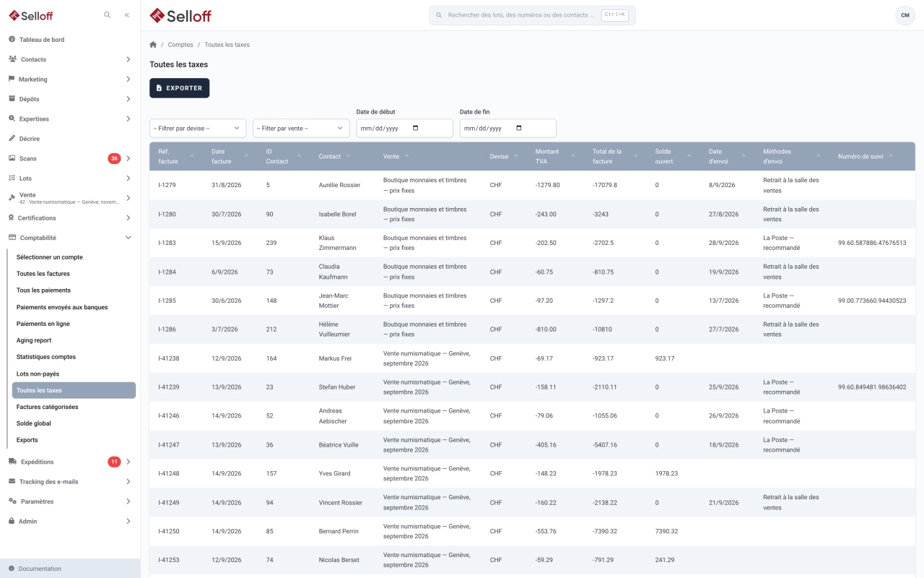Click the Scans image icon

click(12, 158)
